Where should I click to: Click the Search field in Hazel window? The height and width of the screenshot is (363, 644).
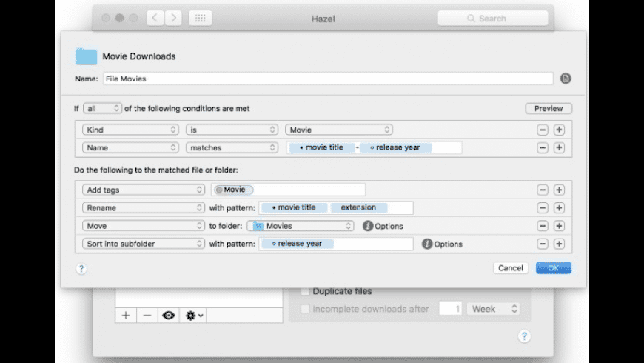(x=493, y=19)
